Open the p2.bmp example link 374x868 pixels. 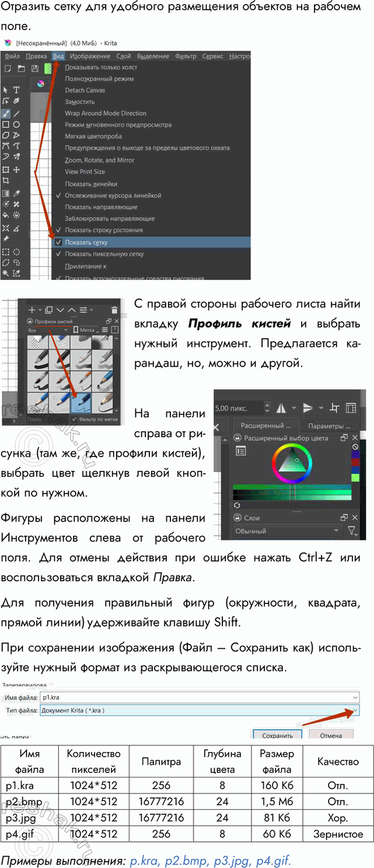(x=187, y=860)
